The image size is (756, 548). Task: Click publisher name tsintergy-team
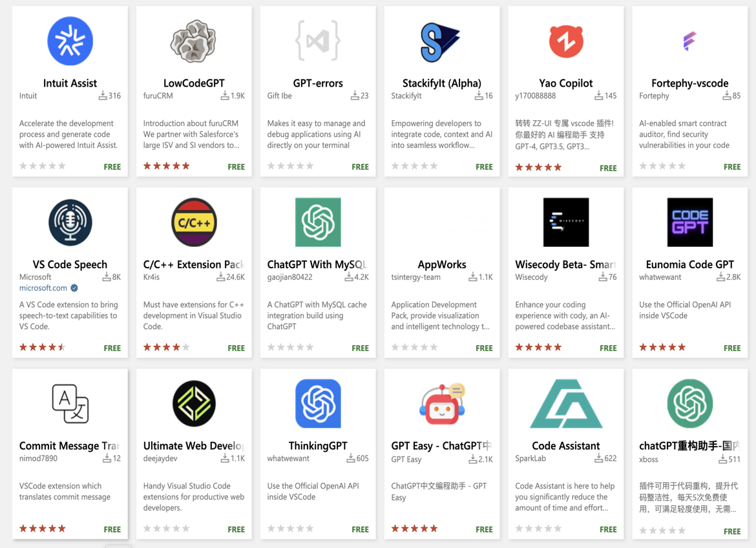415,277
